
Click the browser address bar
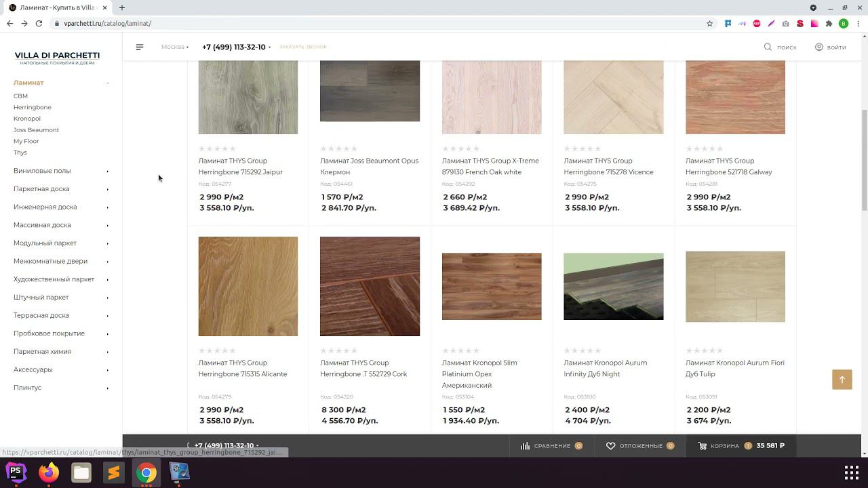(x=380, y=23)
